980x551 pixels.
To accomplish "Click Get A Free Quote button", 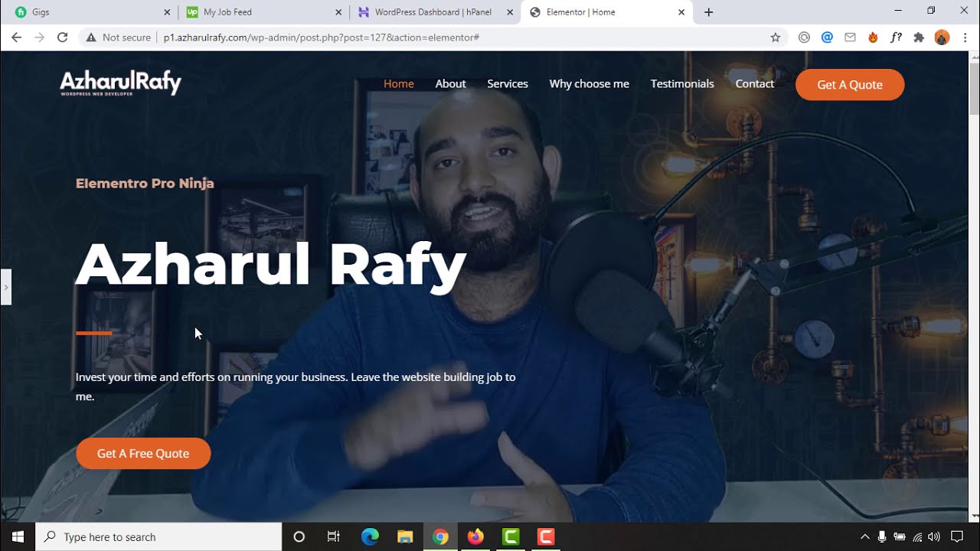I will (x=143, y=454).
